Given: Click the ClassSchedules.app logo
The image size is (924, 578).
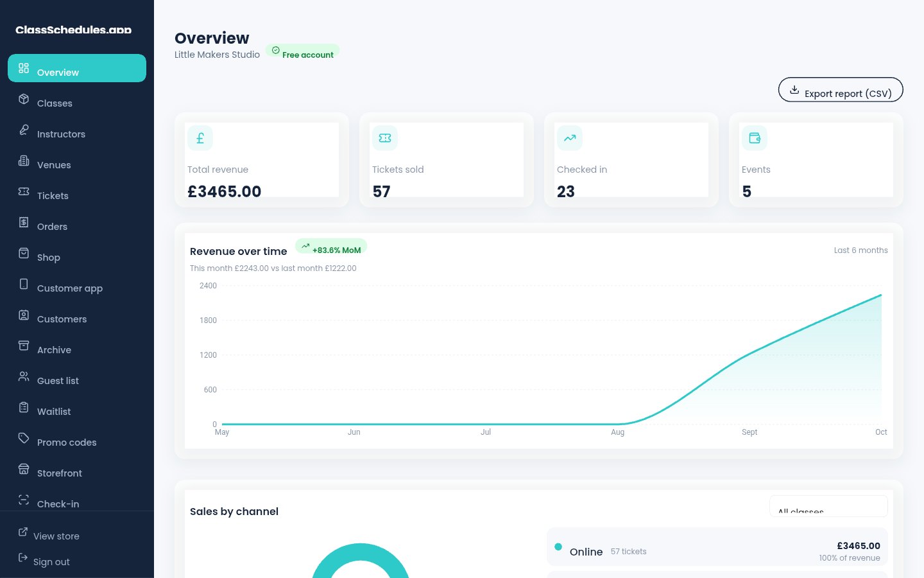Looking at the screenshot, I should point(73,30).
